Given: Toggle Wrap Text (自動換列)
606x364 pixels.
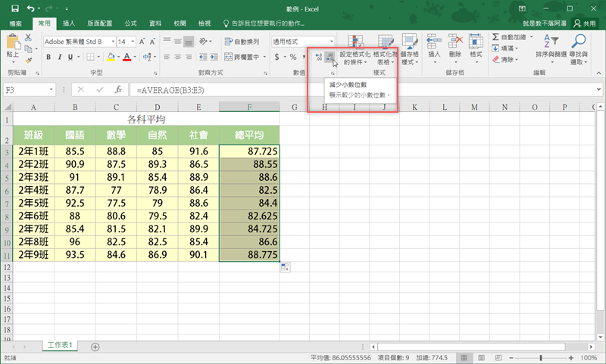Looking at the screenshot, I should [x=241, y=41].
